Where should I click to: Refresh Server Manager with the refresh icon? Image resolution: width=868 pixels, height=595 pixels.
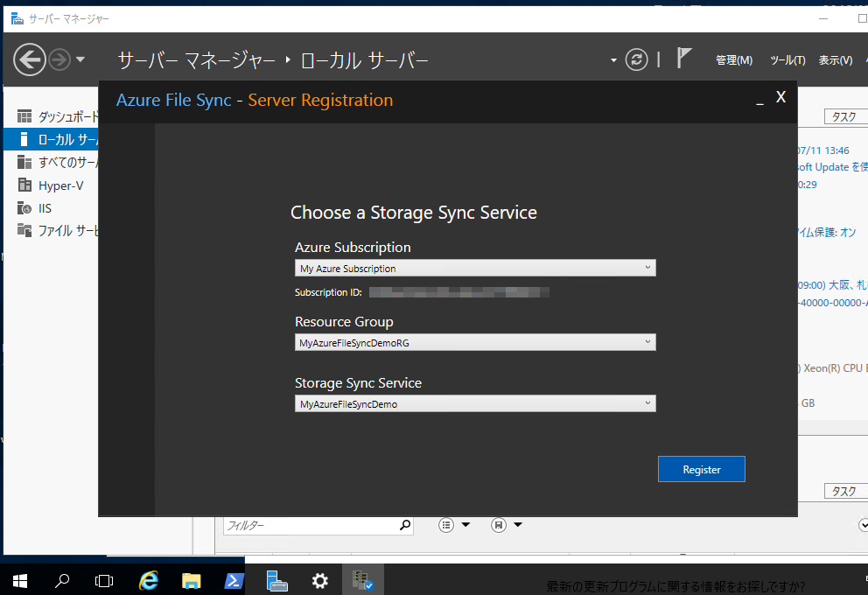click(636, 59)
